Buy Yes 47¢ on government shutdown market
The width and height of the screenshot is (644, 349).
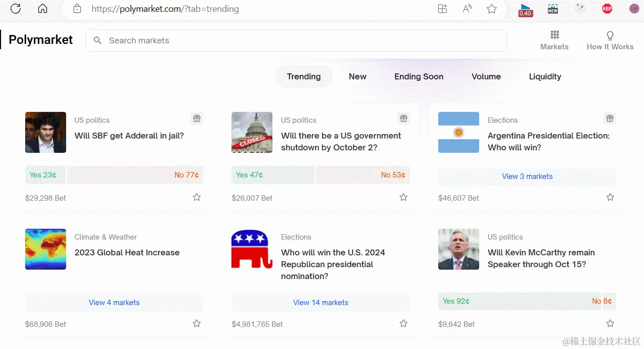pyautogui.click(x=273, y=175)
